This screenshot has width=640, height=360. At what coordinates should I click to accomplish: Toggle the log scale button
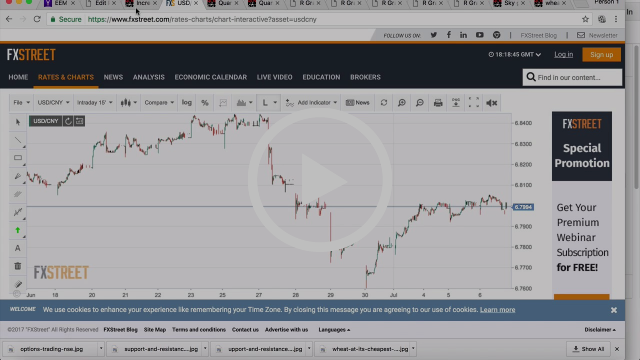tap(187, 103)
